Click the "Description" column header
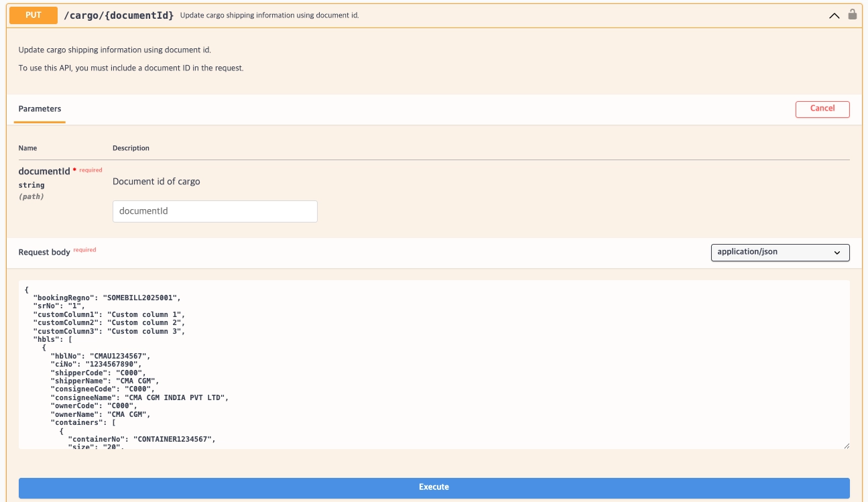Screen dimensions: 868x502 pyautogui.click(x=131, y=148)
